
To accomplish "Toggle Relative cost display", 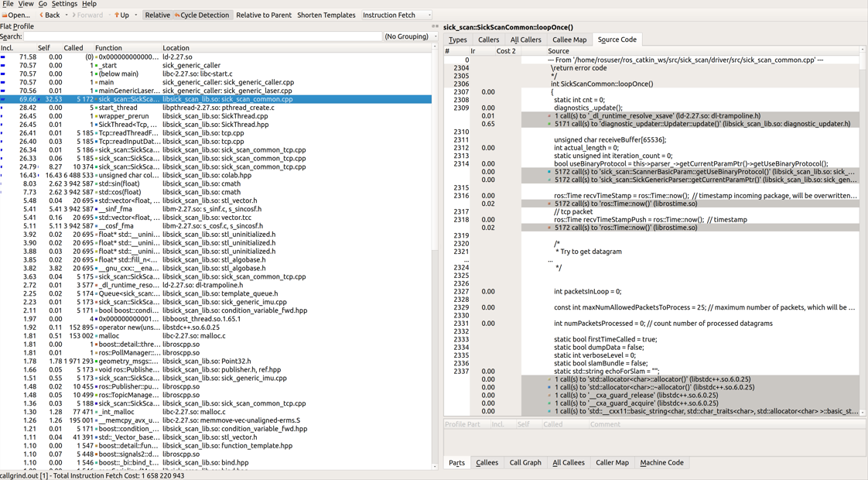I will tap(157, 15).
